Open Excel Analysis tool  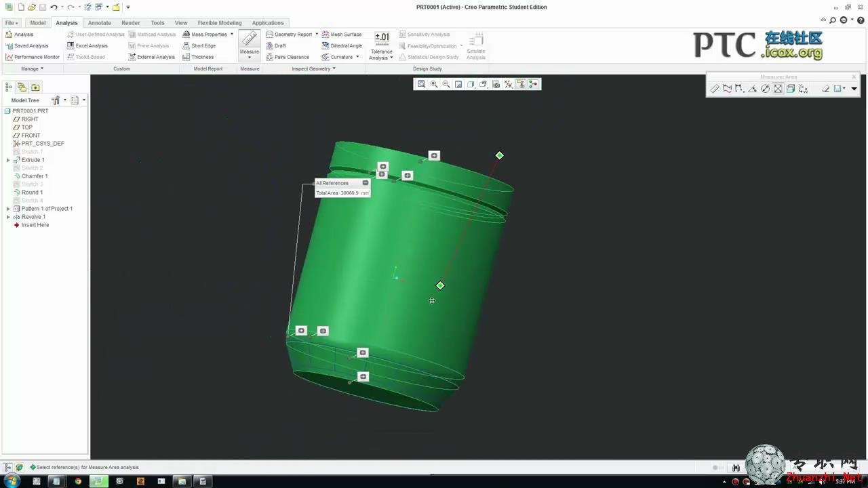pyautogui.click(x=87, y=45)
